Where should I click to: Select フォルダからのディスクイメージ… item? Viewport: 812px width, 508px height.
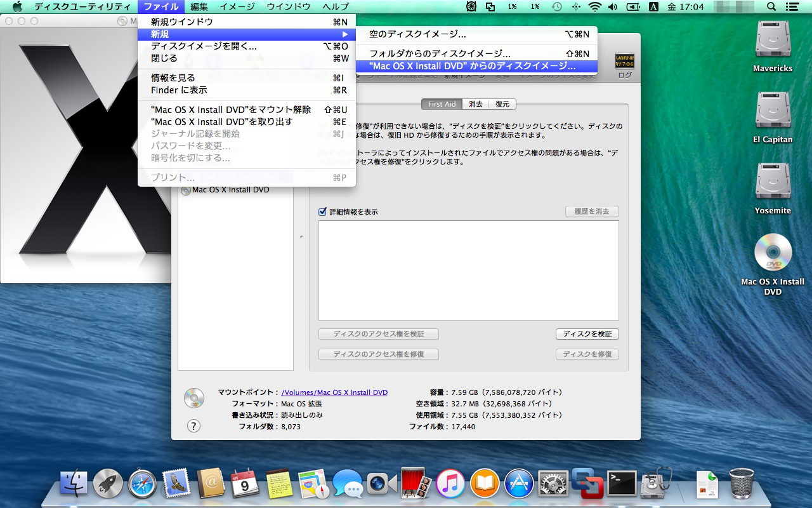(x=476, y=54)
